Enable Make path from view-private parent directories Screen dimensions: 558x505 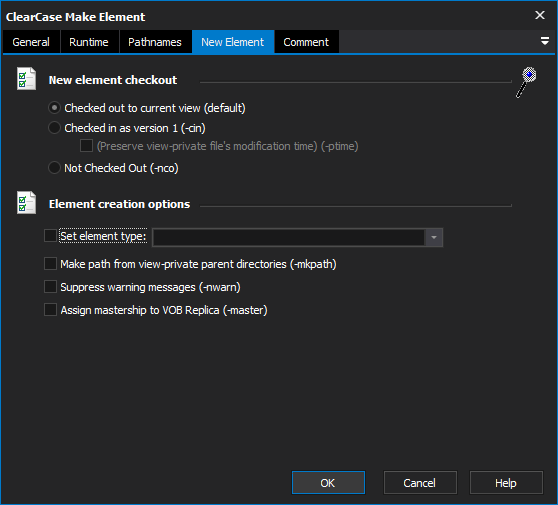click(x=50, y=264)
